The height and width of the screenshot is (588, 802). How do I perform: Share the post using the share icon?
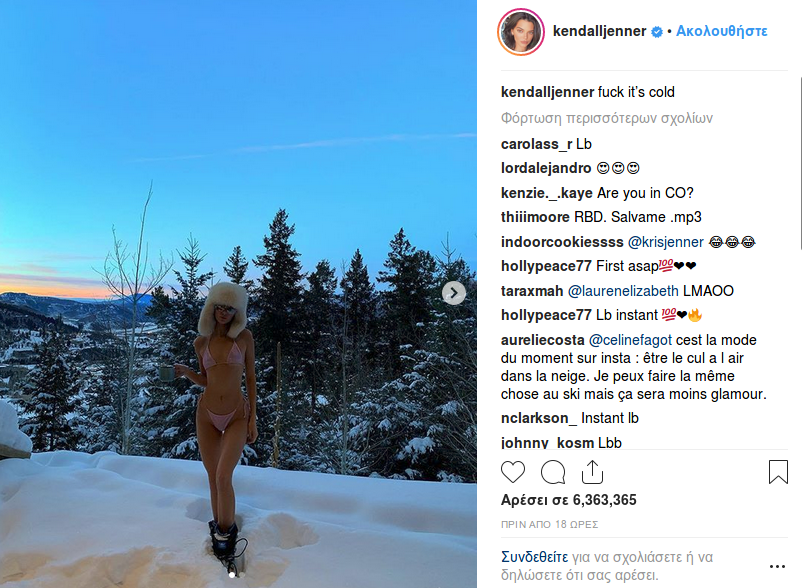[x=592, y=472]
